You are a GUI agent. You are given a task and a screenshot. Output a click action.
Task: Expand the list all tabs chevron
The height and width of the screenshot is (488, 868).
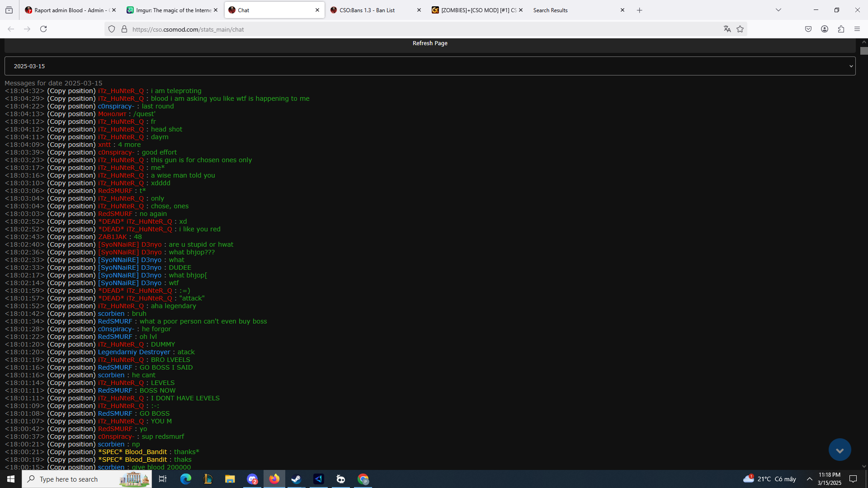pos(778,10)
